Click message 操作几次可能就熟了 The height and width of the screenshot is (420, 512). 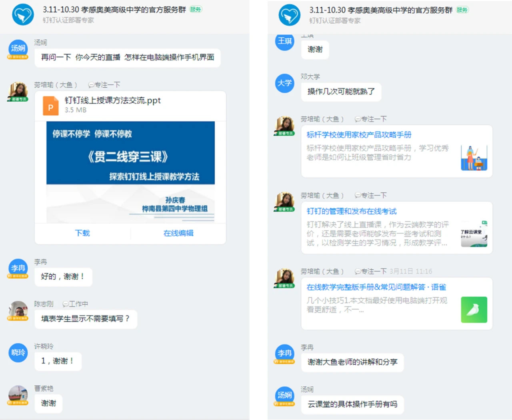pos(341,92)
